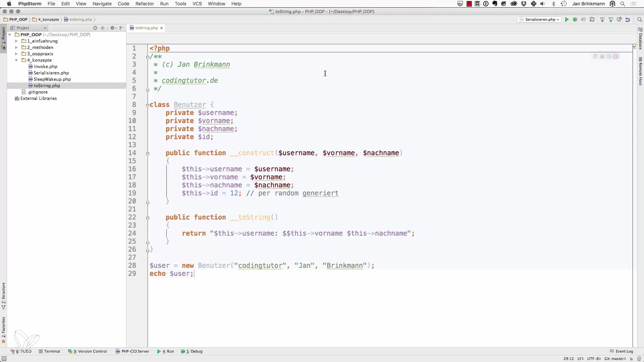This screenshot has width=644, height=362.
Task: Open the Refactor menu
Action: point(145,4)
